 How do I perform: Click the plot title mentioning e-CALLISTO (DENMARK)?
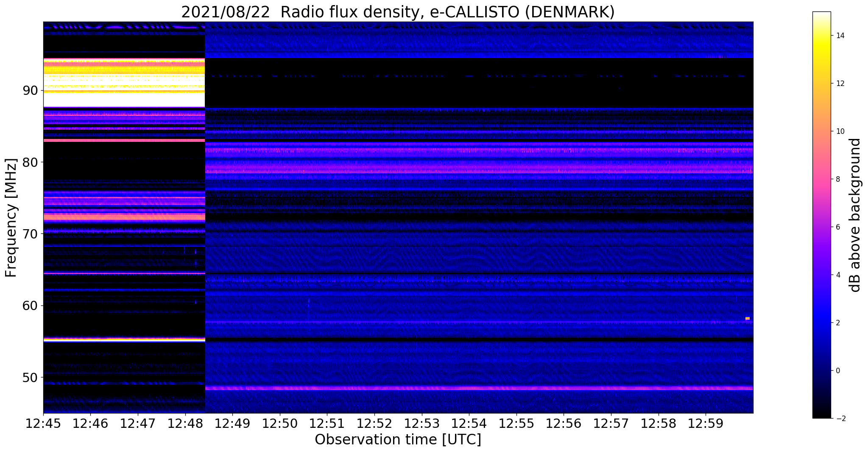click(398, 12)
